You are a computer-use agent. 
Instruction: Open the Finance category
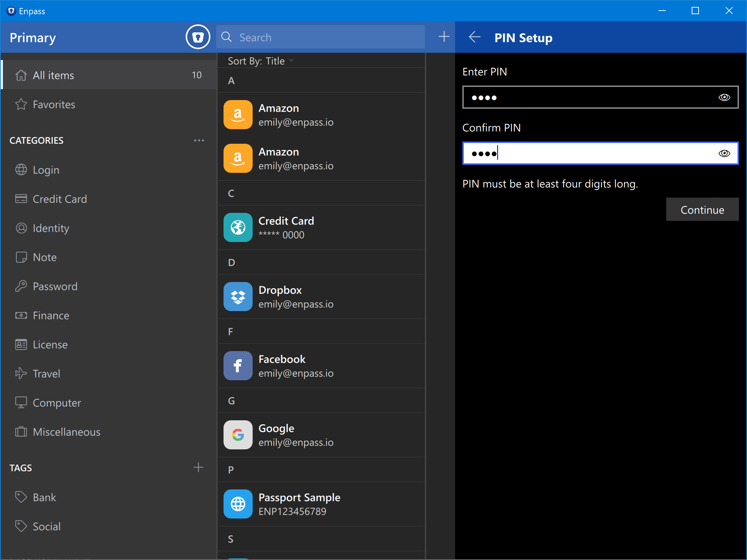pos(108,315)
